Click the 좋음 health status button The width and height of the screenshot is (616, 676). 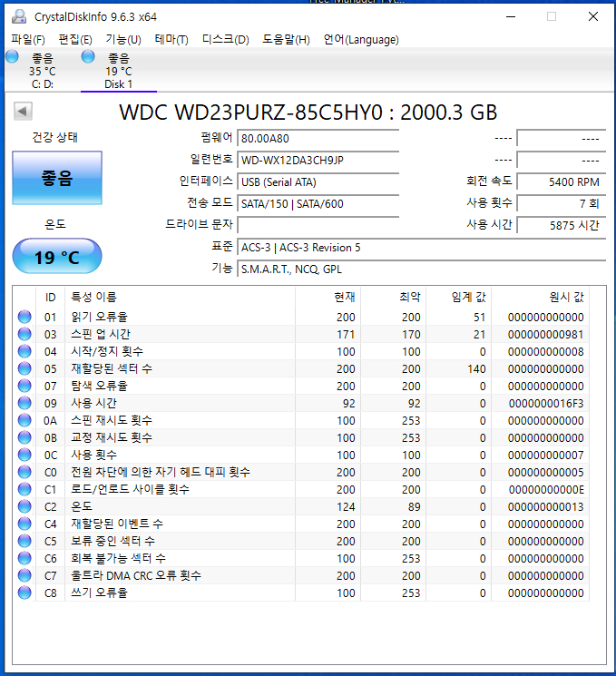(57, 178)
